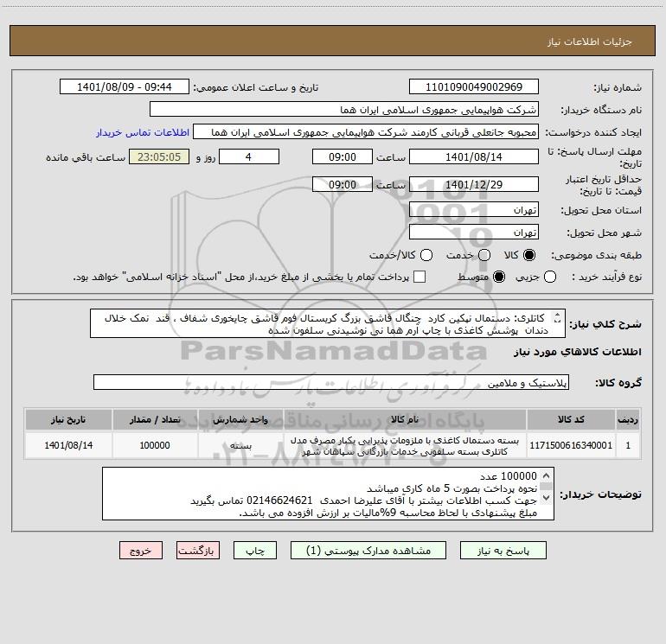Click buyer notes scrollbar down arrow
This screenshot has width=666, height=644.
tap(547, 497)
